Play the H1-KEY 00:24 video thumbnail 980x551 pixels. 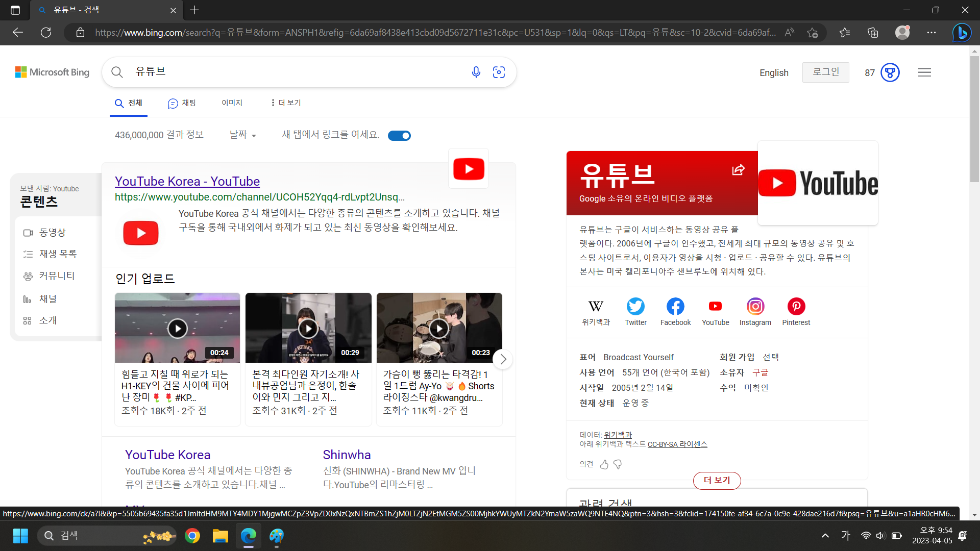[177, 328]
